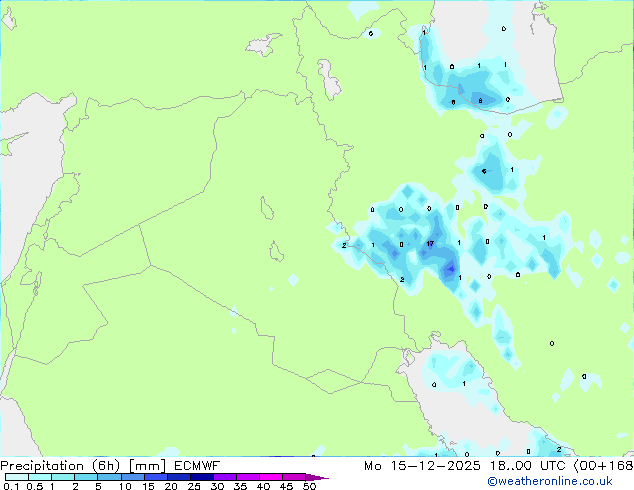Image resolution: width=634 pixels, height=490 pixels.
Task: Click the weatheronline.co.uk copyright text
Action: 550,481
